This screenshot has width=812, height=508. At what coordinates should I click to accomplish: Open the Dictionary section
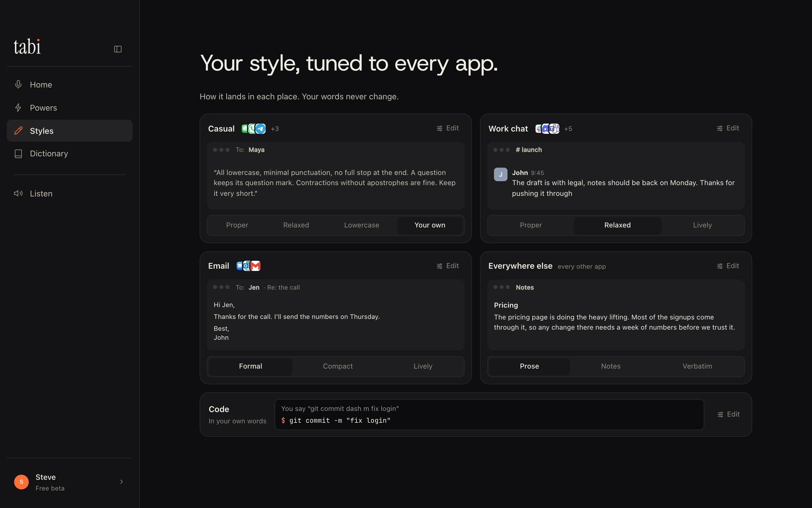(x=69, y=154)
